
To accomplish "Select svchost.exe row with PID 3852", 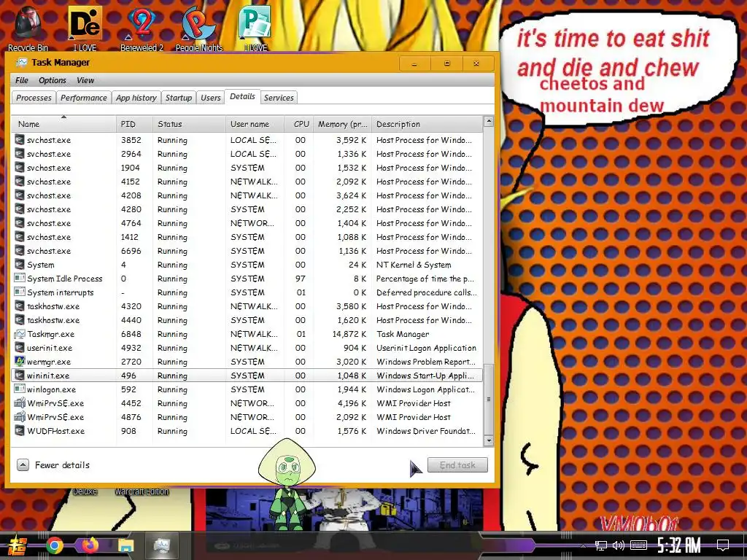I will (x=247, y=140).
